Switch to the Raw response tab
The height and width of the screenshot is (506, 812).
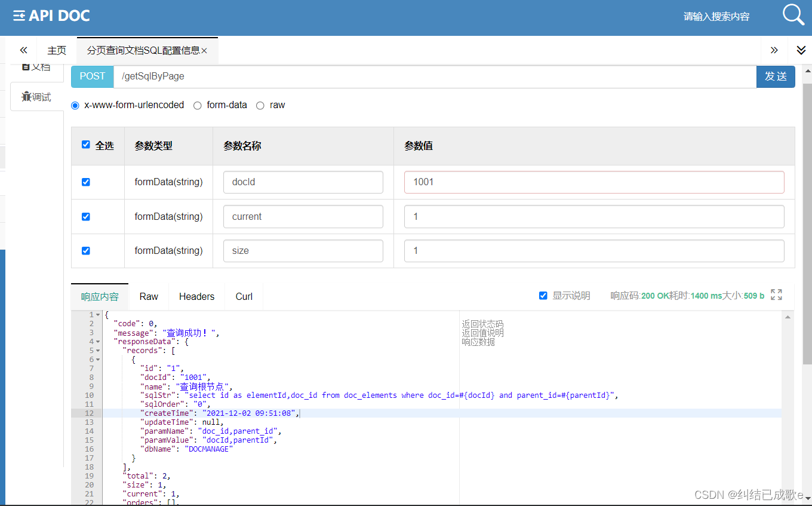(x=149, y=296)
